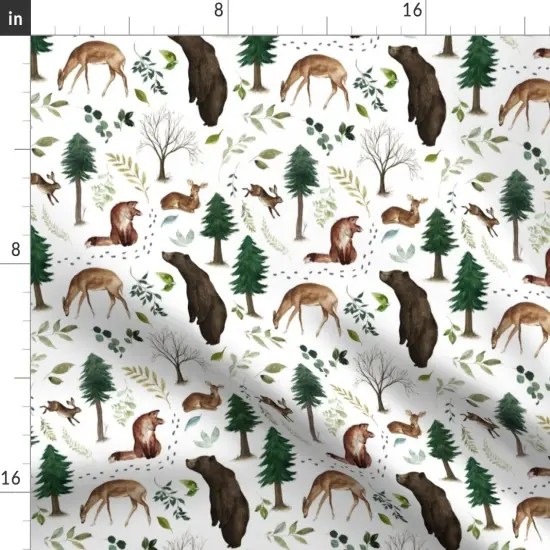The width and height of the screenshot is (550, 550).
Task: Click the top ruler's 8 inch label
Action: tap(218, 10)
